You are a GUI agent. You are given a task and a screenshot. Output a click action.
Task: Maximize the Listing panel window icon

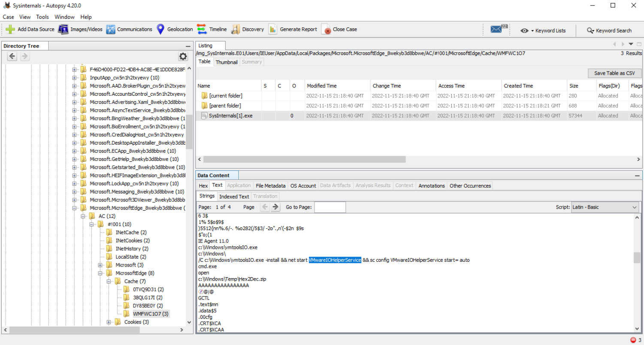pyautogui.click(x=639, y=44)
